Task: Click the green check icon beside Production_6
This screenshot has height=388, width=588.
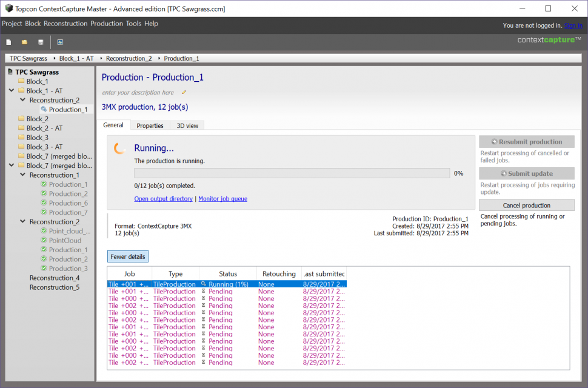Action: coord(44,203)
